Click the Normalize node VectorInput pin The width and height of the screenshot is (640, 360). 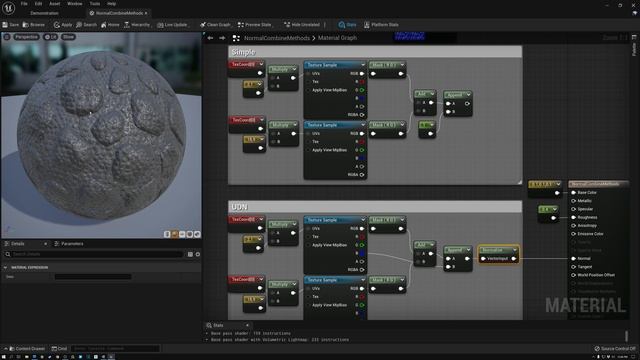[x=483, y=258]
